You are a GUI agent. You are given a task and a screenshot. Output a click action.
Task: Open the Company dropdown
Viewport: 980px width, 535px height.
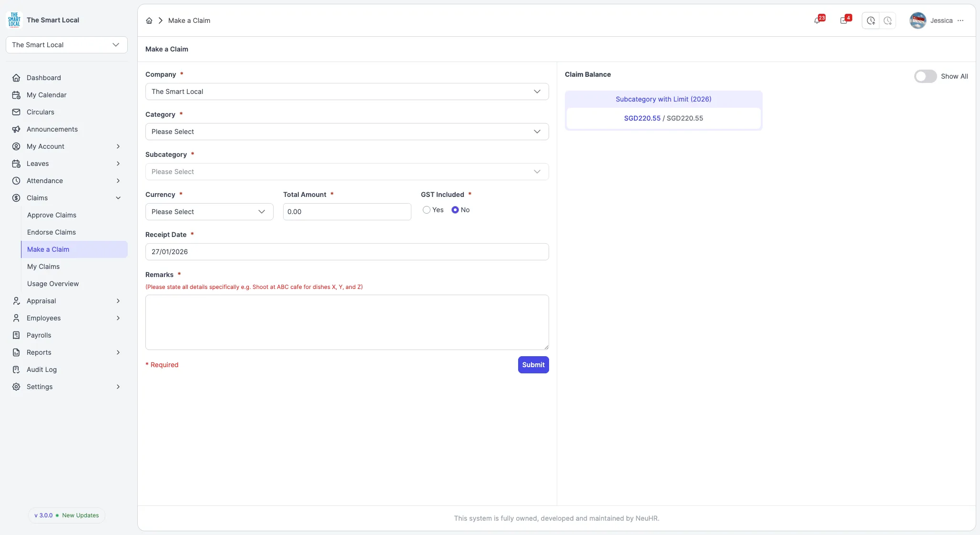tap(347, 92)
